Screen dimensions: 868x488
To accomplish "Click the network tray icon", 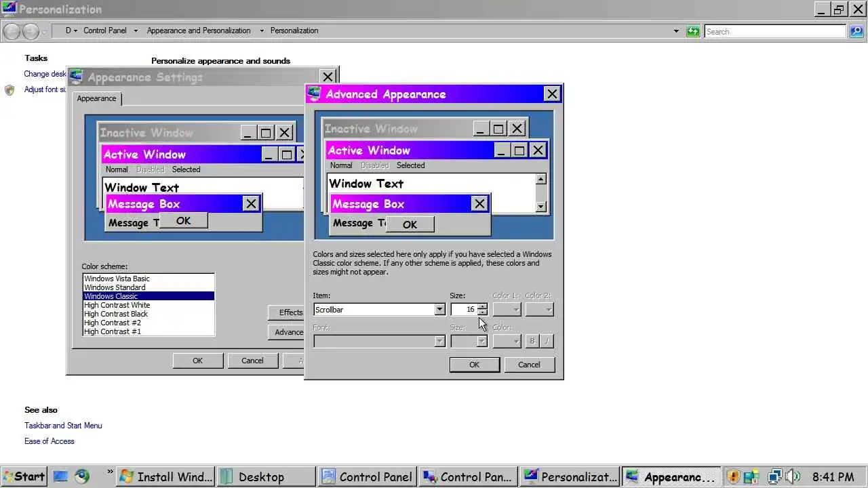I will (x=774, y=476).
